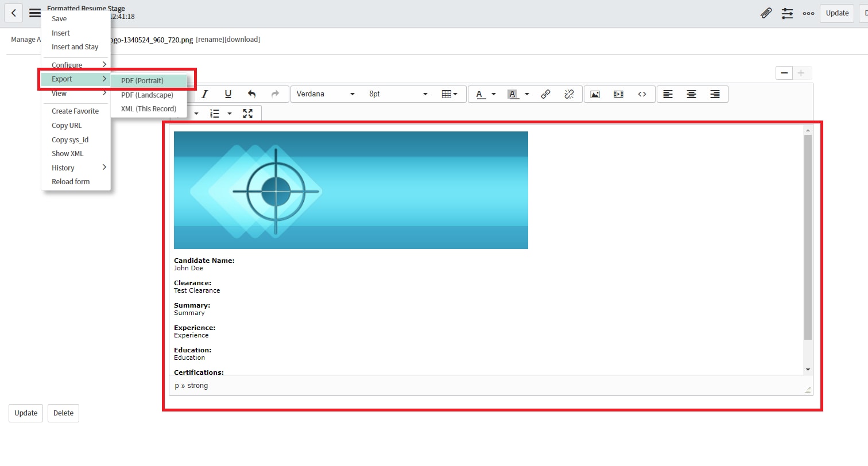Viewport: 868px width, 466px height.
Task: Click the Update button beside Delete
Action: pyautogui.click(x=26, y=413)
